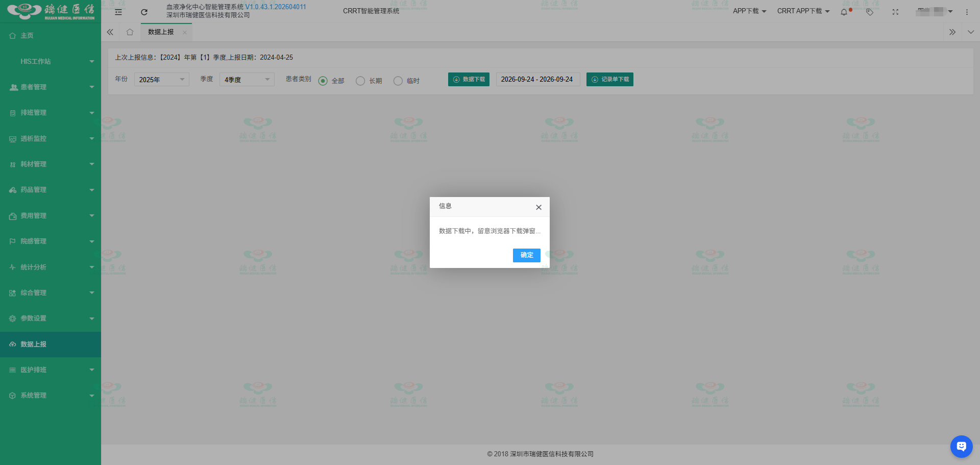The width and height of the screenshot is (980, 465).
Task: Open the notification bell icon
Action: coord(844,12)
